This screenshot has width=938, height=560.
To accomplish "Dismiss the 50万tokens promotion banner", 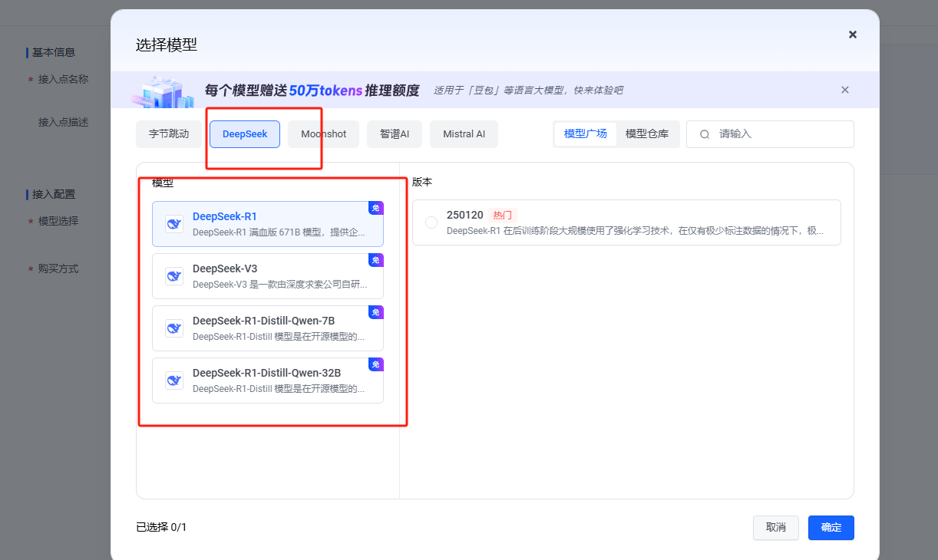I will point(844,90).
